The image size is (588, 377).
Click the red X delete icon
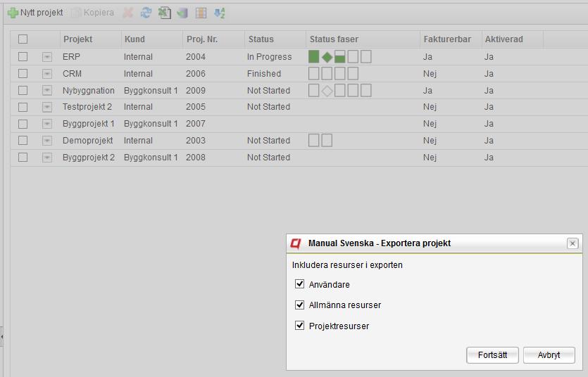point(128,13)
